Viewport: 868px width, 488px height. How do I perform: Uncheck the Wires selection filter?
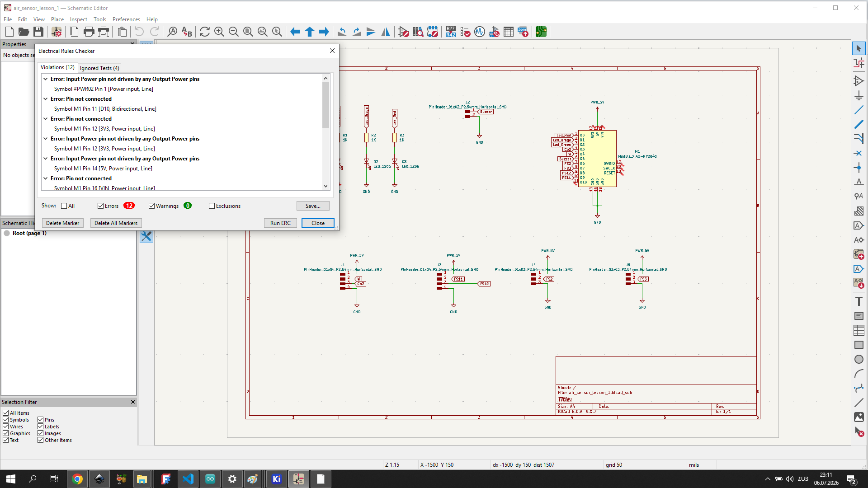pyautogui.click(x=6, y=427)
